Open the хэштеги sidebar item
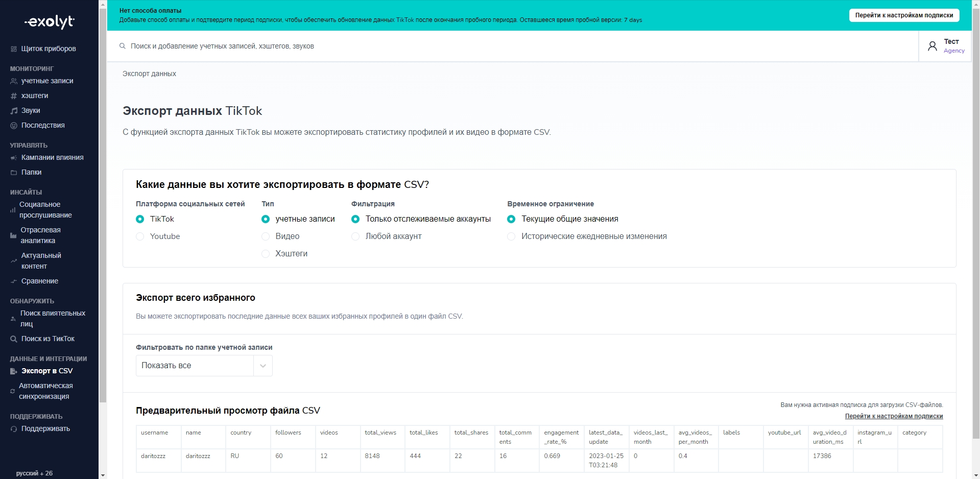The height and width of the screenshot is (479, 980). pos(35,96)
